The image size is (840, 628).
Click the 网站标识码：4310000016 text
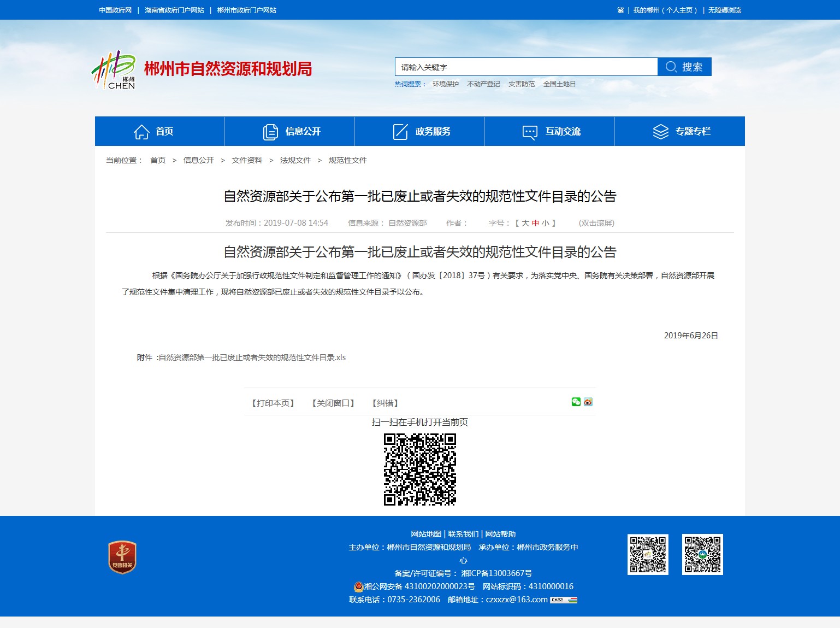click(x=528, y=586)
